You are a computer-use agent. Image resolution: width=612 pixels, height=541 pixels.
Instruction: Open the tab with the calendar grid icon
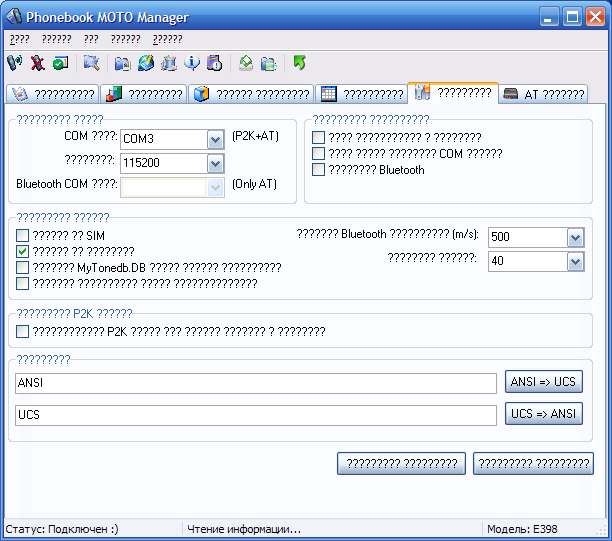(x=361, y=94)
